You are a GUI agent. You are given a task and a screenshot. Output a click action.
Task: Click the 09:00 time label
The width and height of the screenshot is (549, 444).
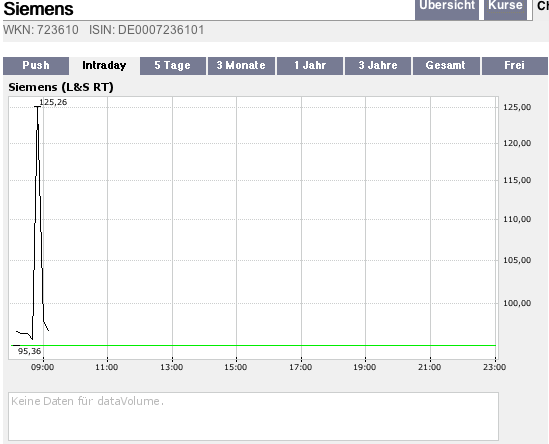[x=42, y=367]
